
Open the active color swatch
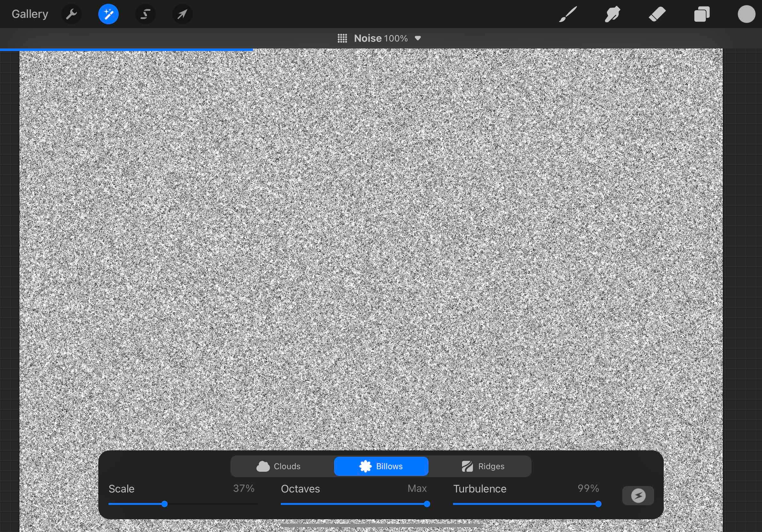746,14
